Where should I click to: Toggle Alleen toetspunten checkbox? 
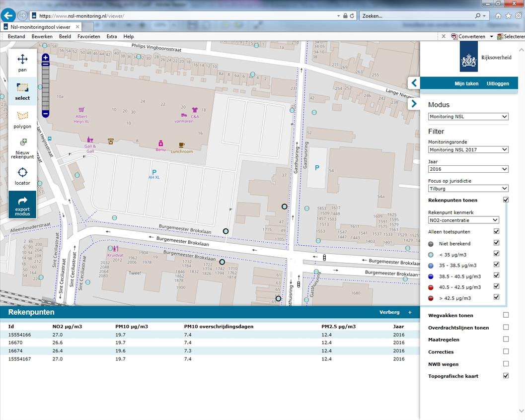click(x=496, y=231)
